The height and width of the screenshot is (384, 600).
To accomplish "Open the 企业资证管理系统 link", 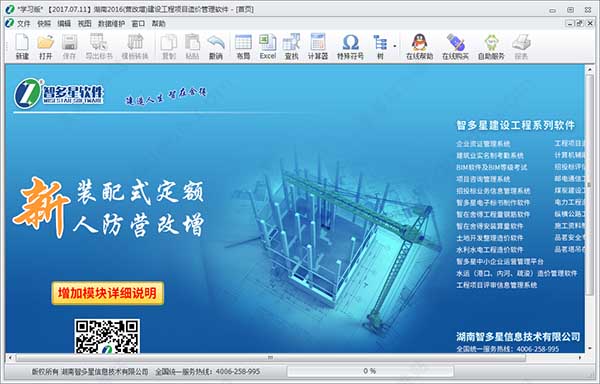I will point(483,144).
